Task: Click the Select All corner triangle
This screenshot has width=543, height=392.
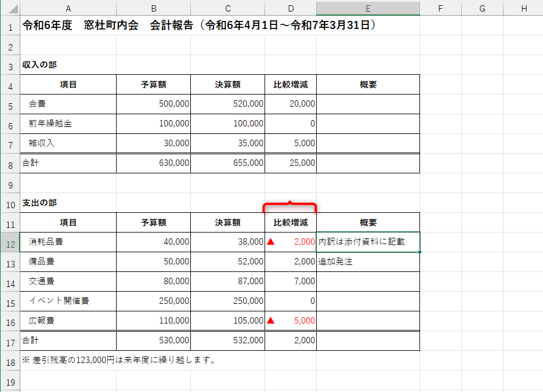Action: (x=13, y=8)
